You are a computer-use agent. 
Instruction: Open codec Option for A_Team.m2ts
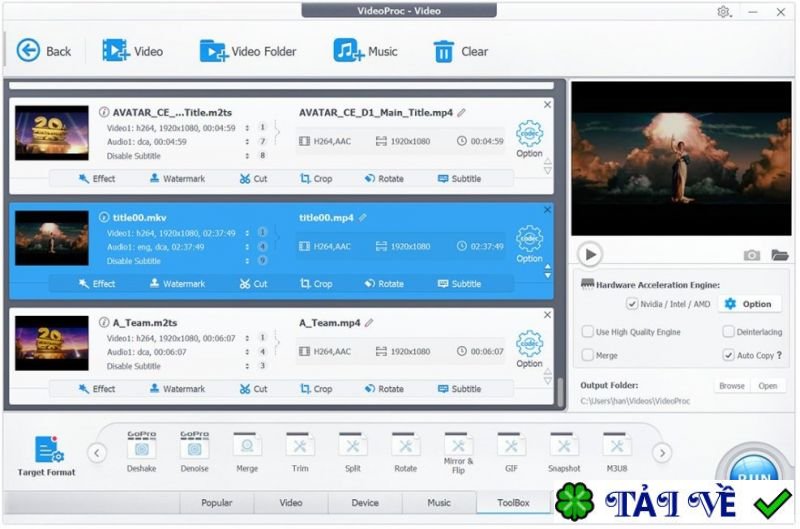(x=529, y=349)
